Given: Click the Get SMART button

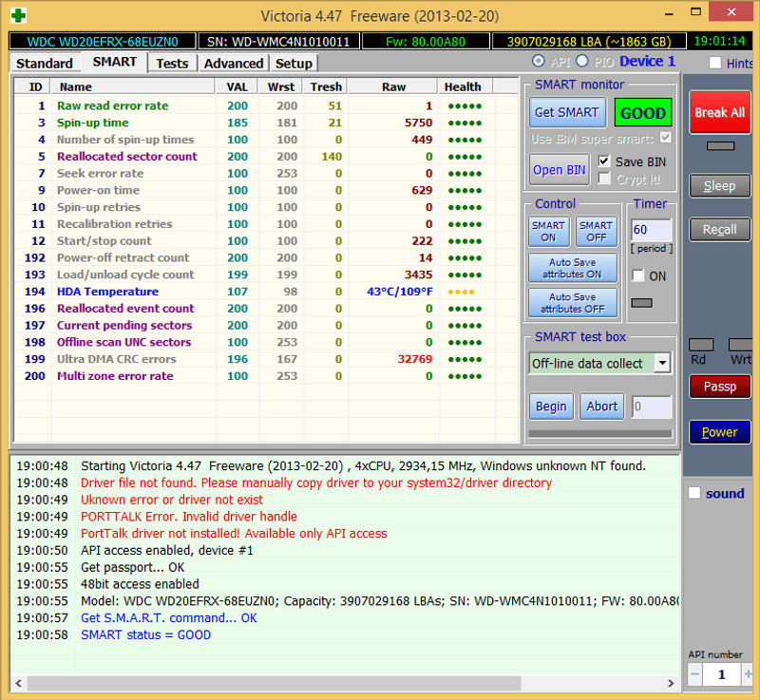Looking at the screenshot, I should (566, 112).
